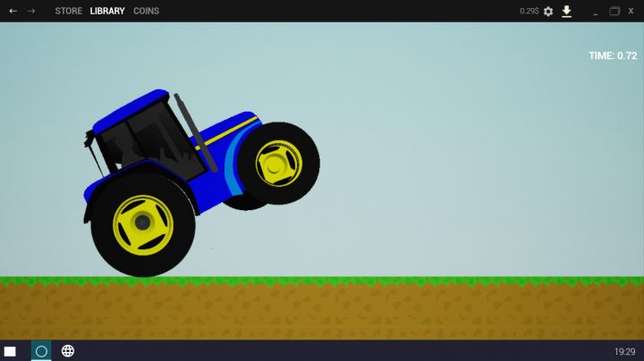Click the TIME counter display

tap(613, 55)
